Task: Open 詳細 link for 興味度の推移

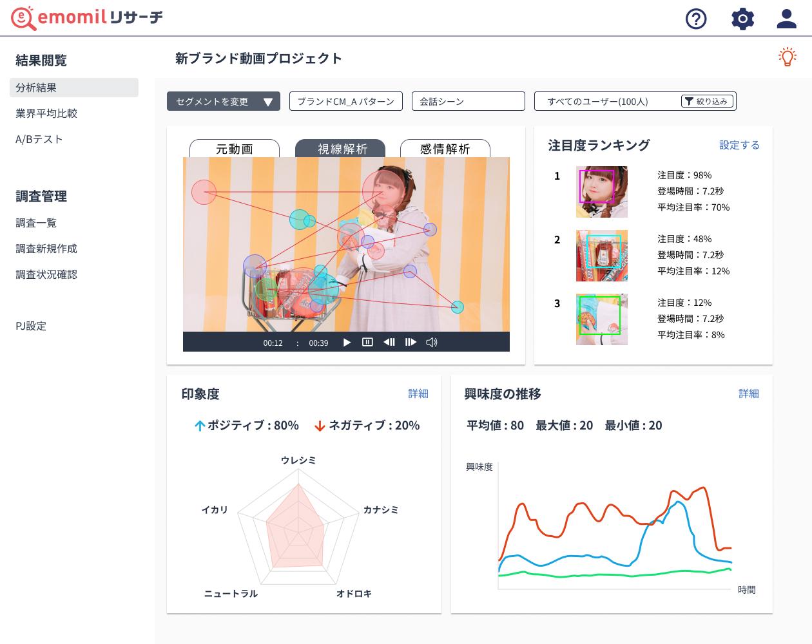Action: [x=748, y=393]
